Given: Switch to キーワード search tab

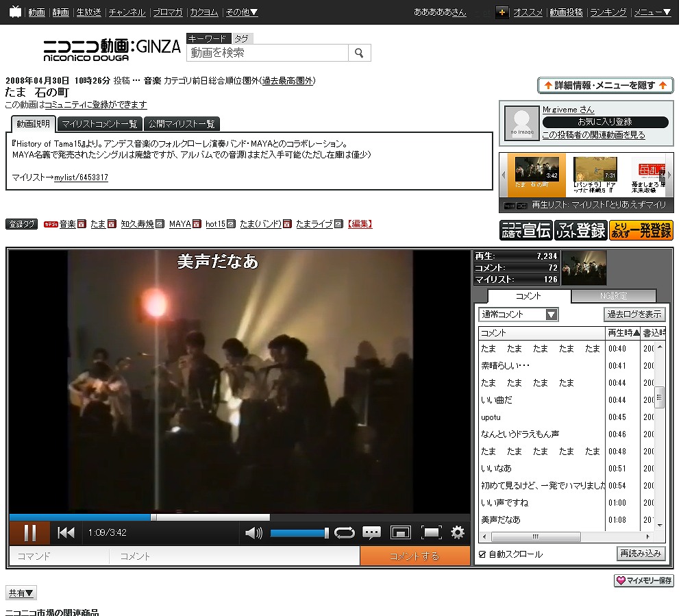Looking at the screenshot, I should coord(209,38).
